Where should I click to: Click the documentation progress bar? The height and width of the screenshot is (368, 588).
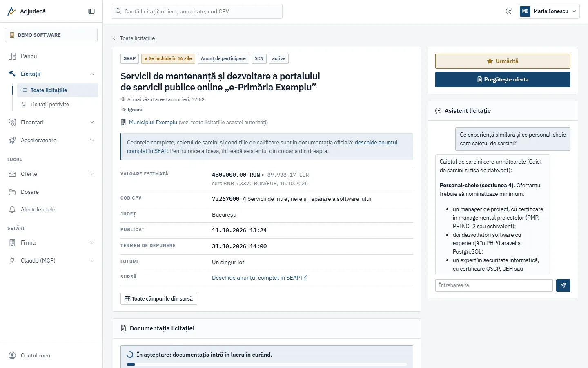(267, 364)
